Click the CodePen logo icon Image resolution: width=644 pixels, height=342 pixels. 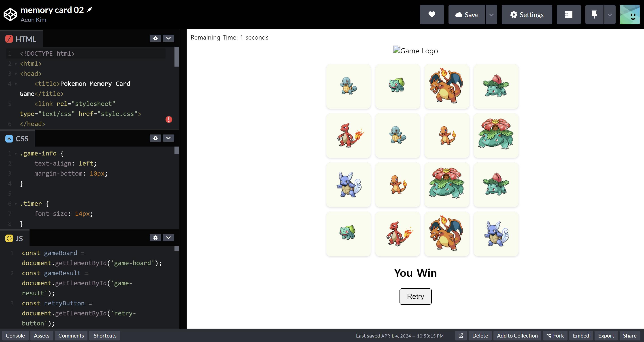point(10,15)
